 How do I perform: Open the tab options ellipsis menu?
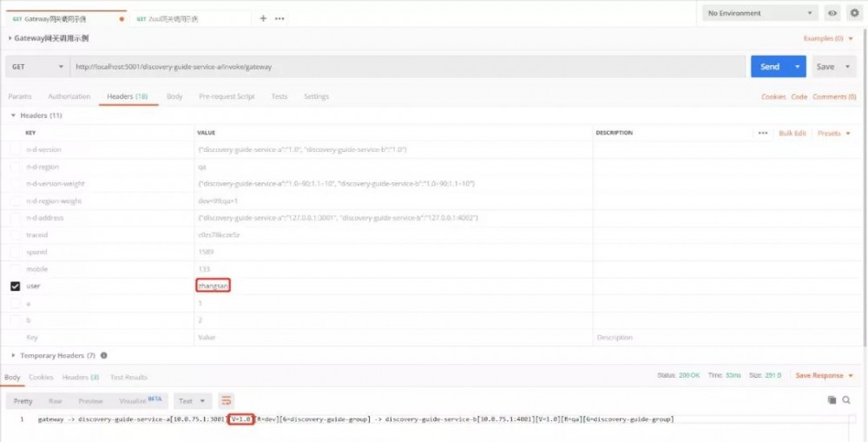(279, 18)
